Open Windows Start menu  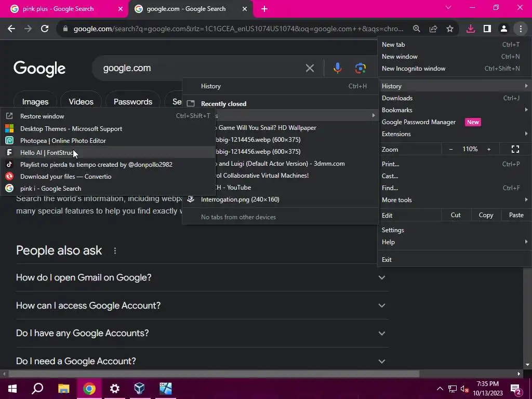(x=12, y=389)
